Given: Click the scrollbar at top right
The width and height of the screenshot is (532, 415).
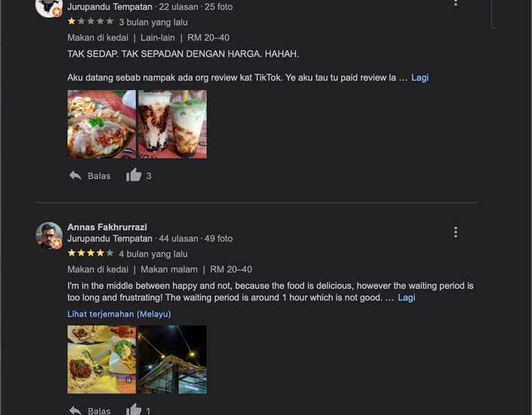Looking at the screenshot, I should point(494,14).
